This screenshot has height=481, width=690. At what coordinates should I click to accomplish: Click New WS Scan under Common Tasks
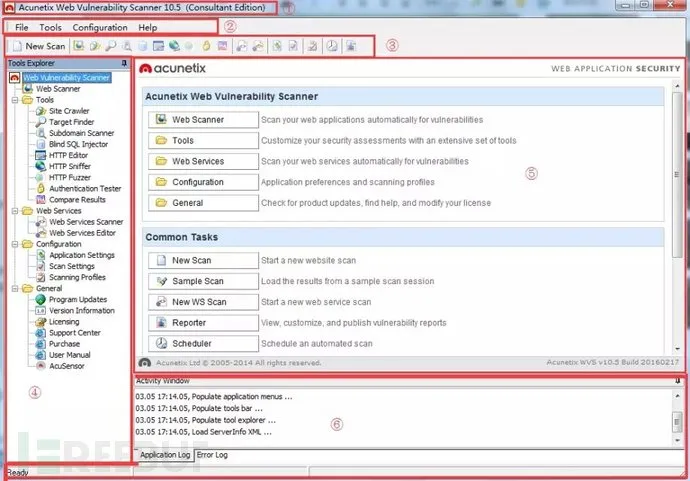203,302
